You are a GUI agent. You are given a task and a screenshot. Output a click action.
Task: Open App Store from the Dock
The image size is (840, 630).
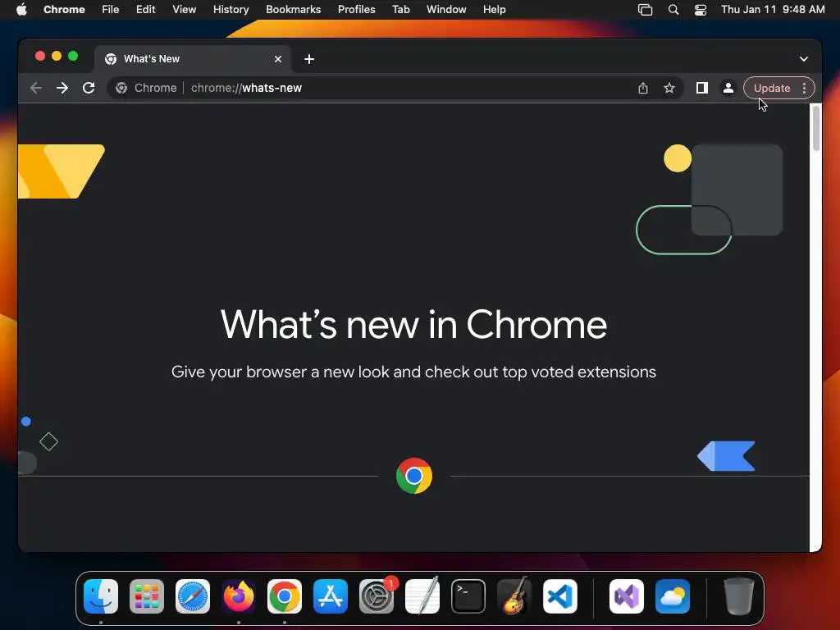[x=331, y=596]
